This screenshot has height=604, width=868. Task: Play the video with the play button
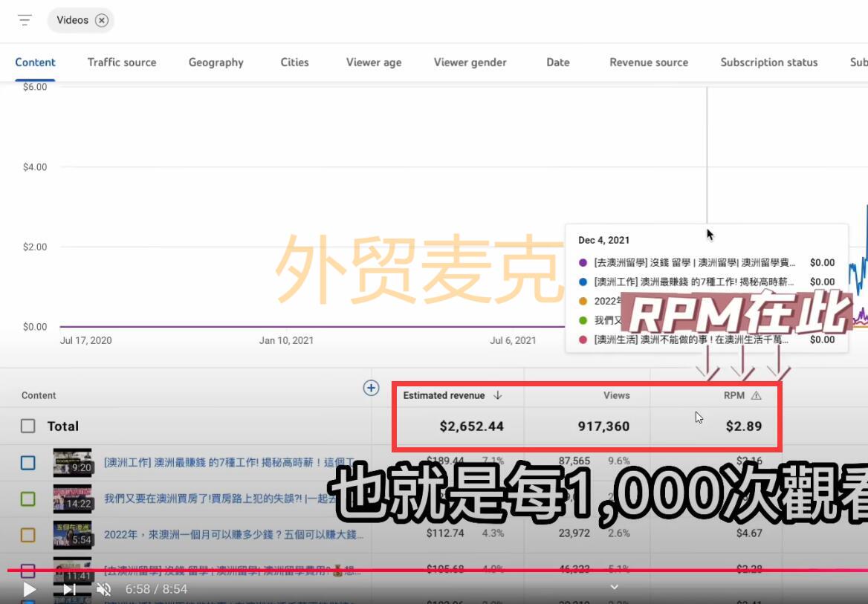pyautogui.click(x=29, y=589)
